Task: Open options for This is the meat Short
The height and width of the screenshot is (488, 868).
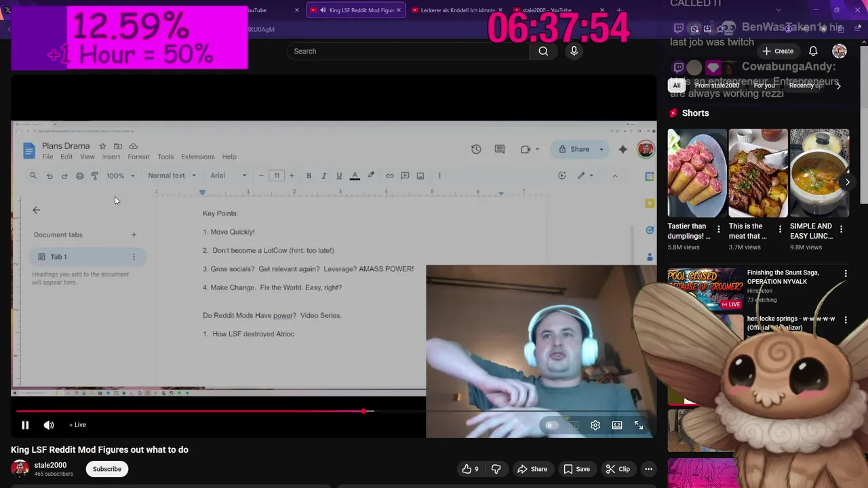Action: (780, 229)
